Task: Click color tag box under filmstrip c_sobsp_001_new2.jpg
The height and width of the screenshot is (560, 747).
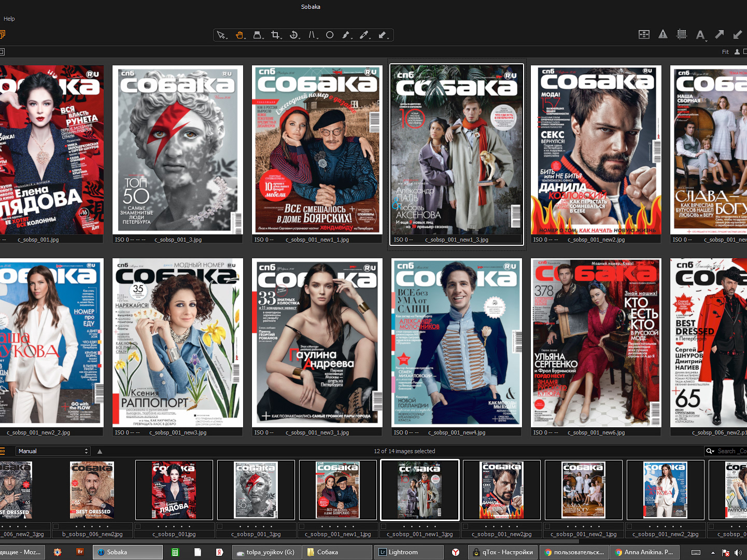Action: (466, 526)
